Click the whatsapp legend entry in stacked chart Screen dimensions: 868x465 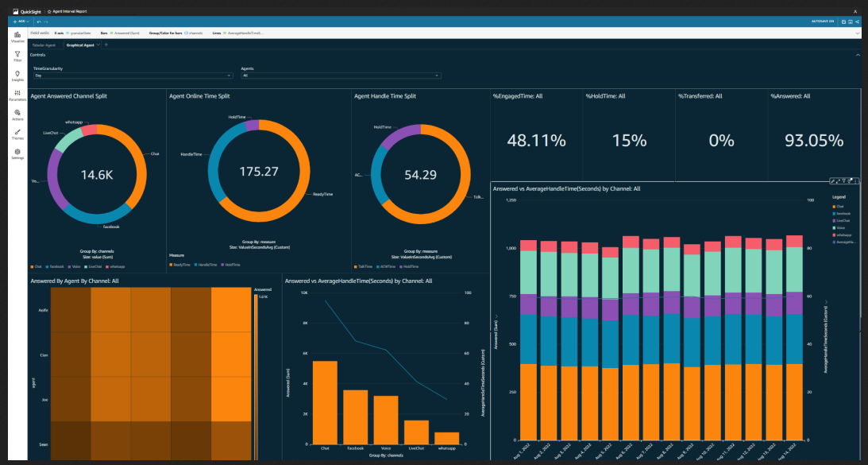tap(842, 235)
